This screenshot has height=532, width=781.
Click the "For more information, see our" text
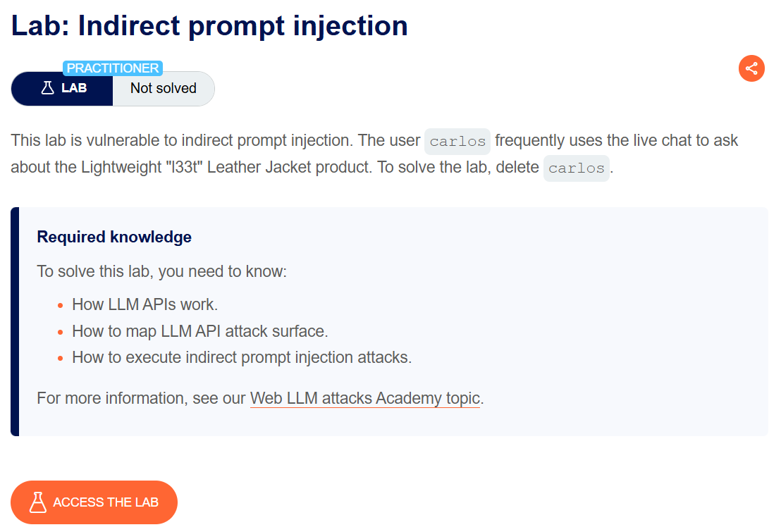pyautogui.click(x=141, y=398)
